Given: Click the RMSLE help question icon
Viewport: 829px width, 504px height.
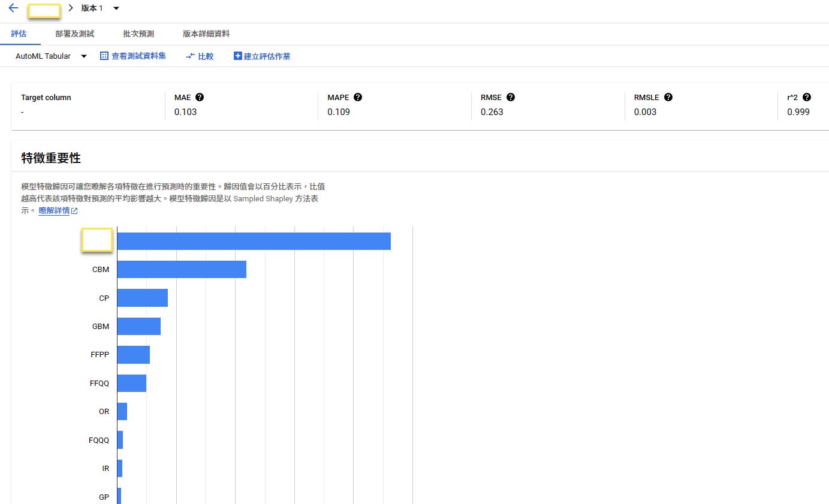Looking at the screenshot, I should click(668, 97).
